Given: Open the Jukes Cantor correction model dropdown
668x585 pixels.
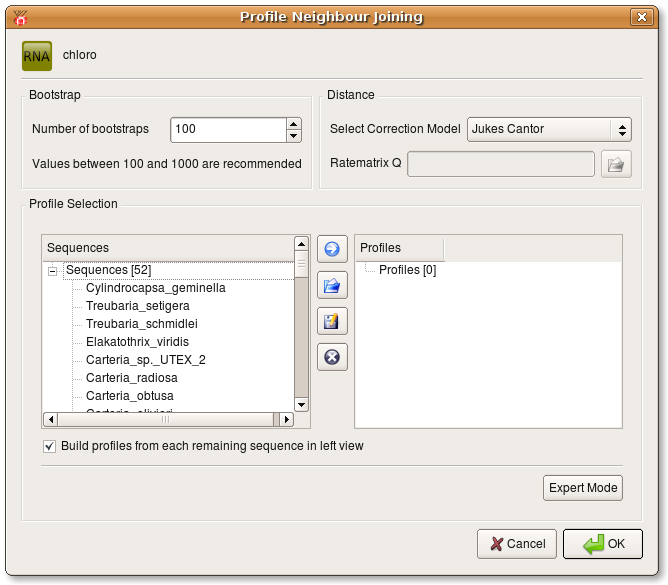Looking at the screenshot, I should coord(549,129).
